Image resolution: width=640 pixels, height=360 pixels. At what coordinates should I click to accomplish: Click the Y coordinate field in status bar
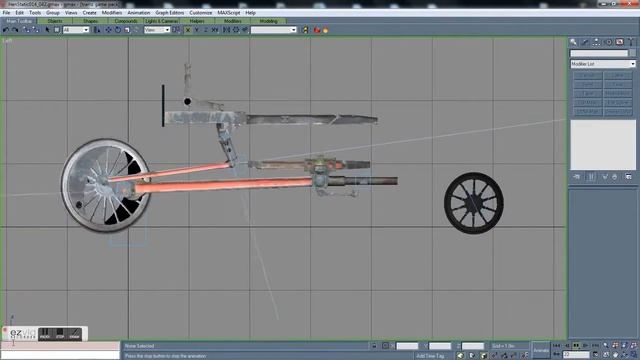point(440,346)
